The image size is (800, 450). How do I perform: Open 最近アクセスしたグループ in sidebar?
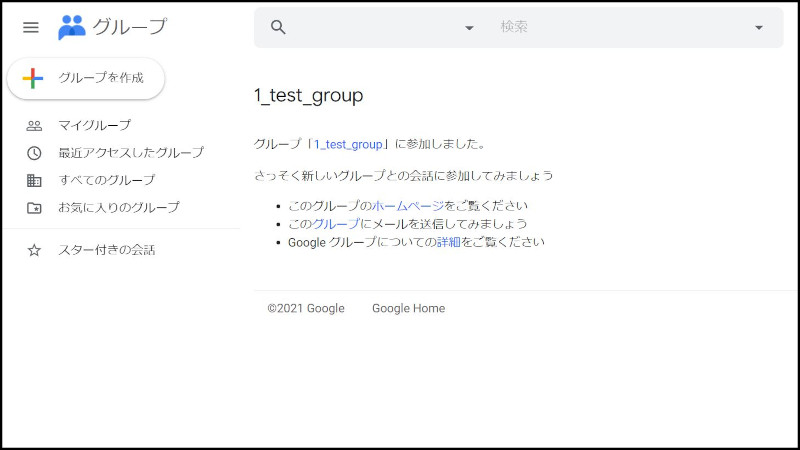131,153
